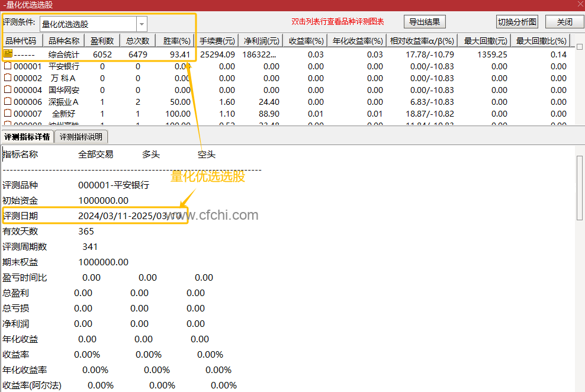This screenshot has height=392, width=585.
Task: Click the 6.83/-10.83 relative return cell
Action: 432,102
